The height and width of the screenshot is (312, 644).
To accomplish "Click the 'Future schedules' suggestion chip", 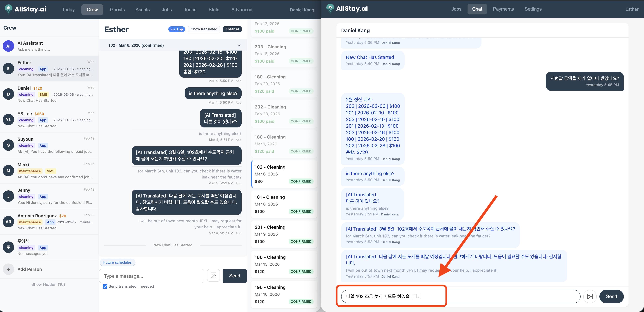I will click(x=117, y=262).
